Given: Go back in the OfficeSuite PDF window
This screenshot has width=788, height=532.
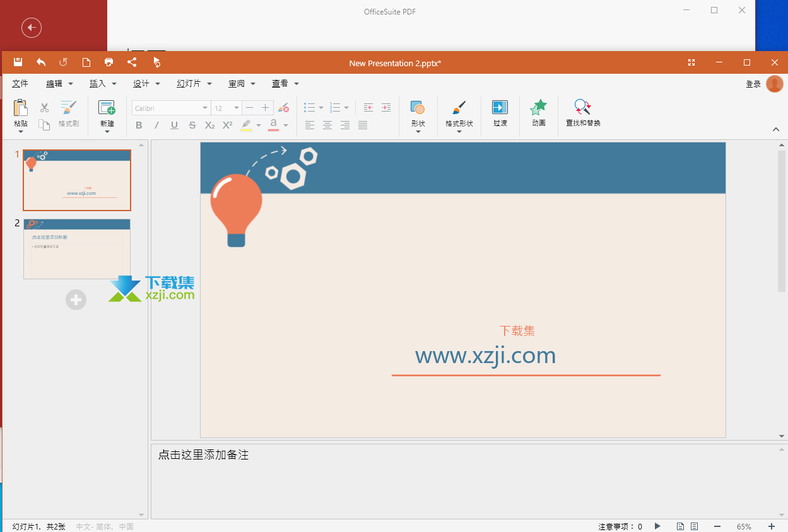Looking at the screenshot, I should coord(31,28).
